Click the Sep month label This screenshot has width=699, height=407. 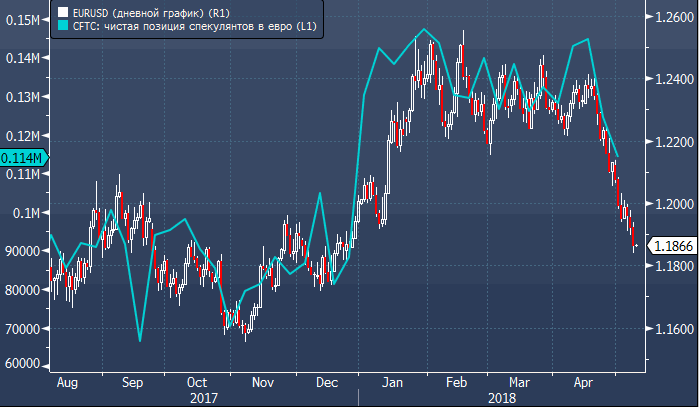132,382
